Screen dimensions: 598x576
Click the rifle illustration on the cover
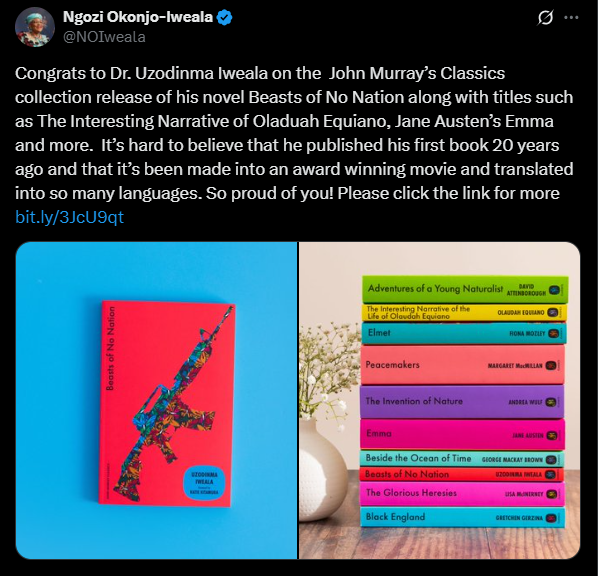pyautogui.click(x=172, y=404)
